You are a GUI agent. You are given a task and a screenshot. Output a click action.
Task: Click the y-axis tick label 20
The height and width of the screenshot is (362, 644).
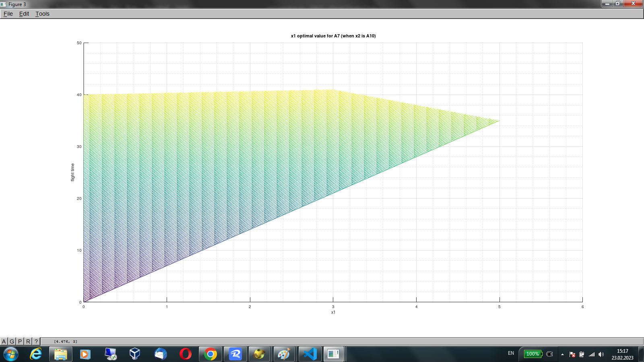(x=79, y=199)
